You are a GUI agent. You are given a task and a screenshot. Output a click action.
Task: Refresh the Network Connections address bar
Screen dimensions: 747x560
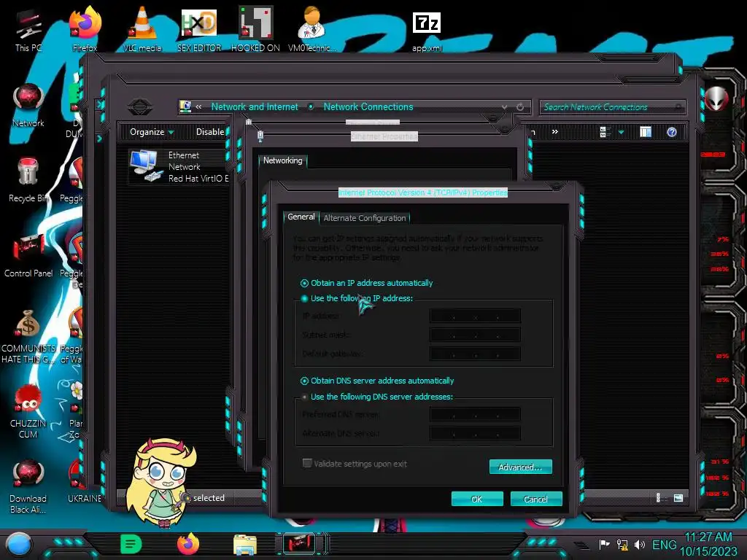click(520, 107)
